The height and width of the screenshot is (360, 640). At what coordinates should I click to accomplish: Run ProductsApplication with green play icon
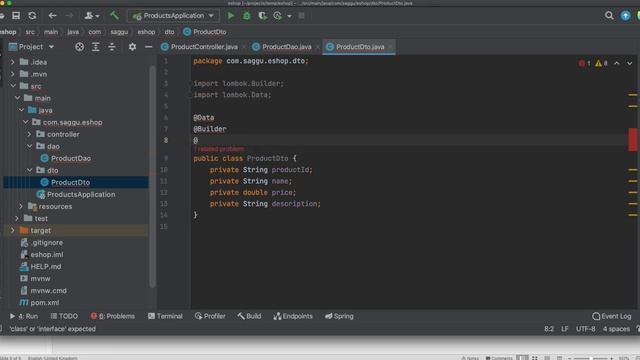pos(231,16)
